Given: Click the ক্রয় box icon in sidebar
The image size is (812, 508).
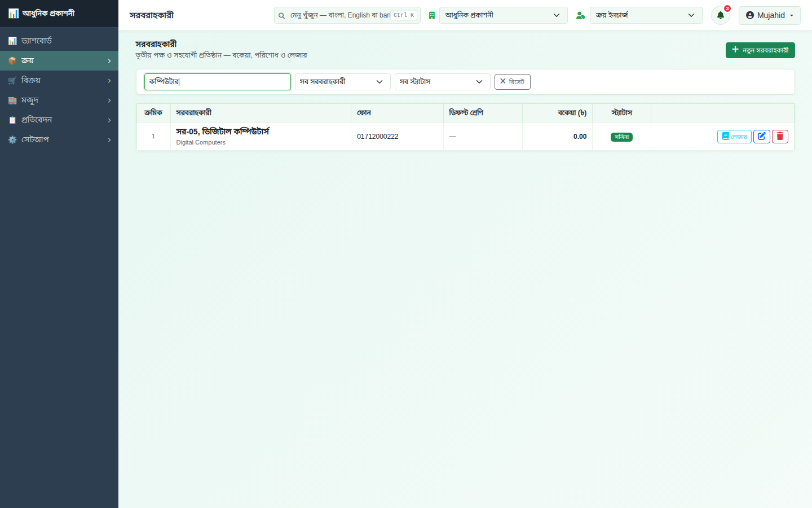Looking at the screenshot, I should coord(12,60).
